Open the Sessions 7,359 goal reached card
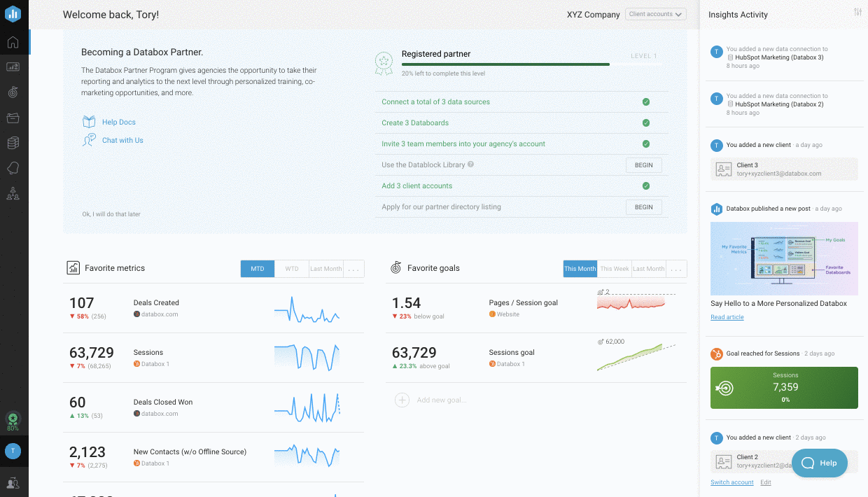 point(784,388)
